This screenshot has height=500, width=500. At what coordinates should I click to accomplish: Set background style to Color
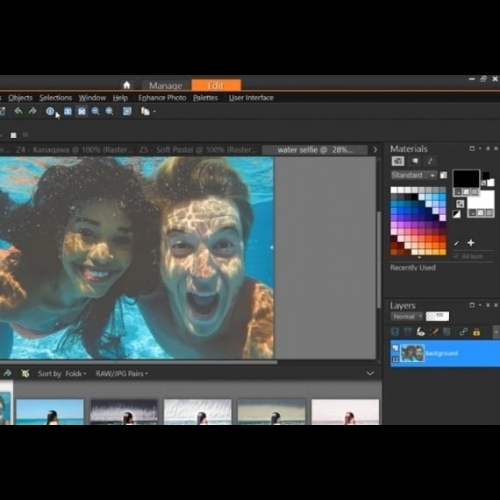[x=472, y=213]
